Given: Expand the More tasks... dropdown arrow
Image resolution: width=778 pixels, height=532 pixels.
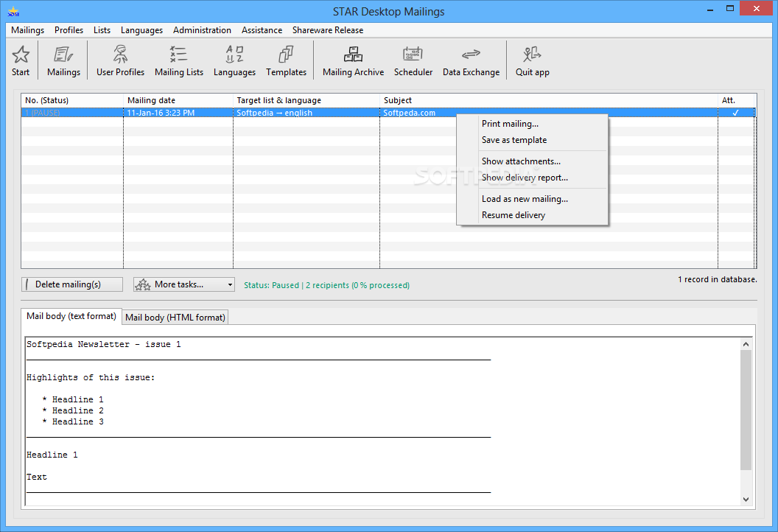Looking at the screenshot, I should point(230,285).
